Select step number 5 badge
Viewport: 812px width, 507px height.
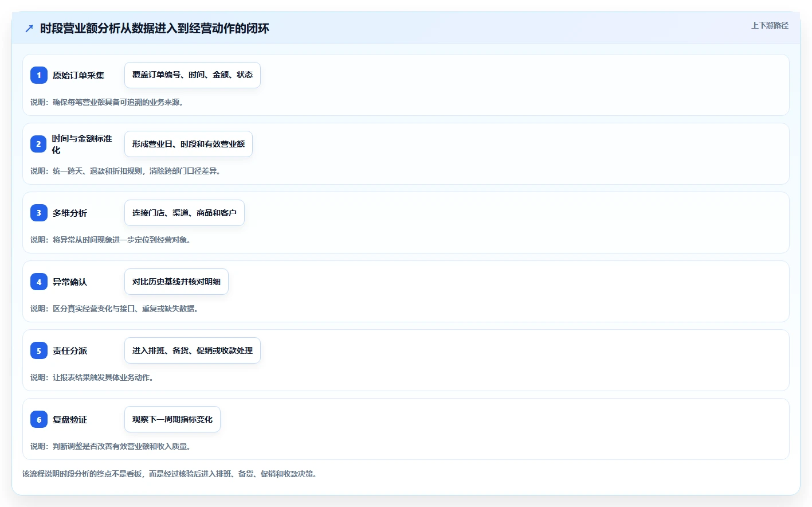click(39, 350)
